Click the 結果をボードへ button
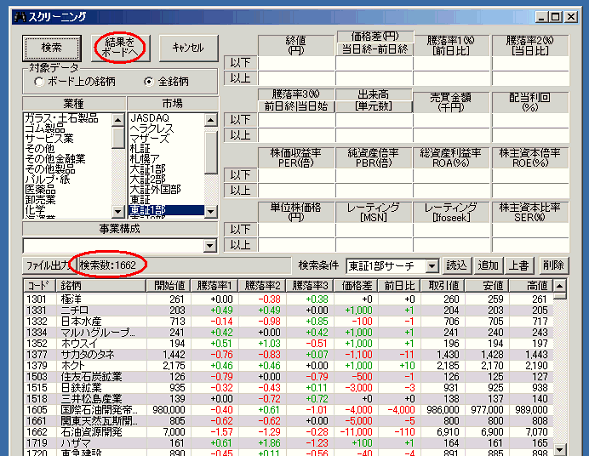 [x=120, y=48]
